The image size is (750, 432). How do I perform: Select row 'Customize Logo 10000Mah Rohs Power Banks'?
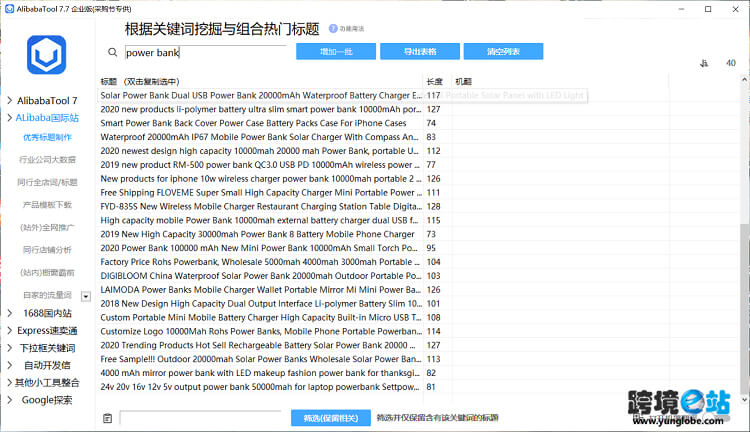(261, 331)
